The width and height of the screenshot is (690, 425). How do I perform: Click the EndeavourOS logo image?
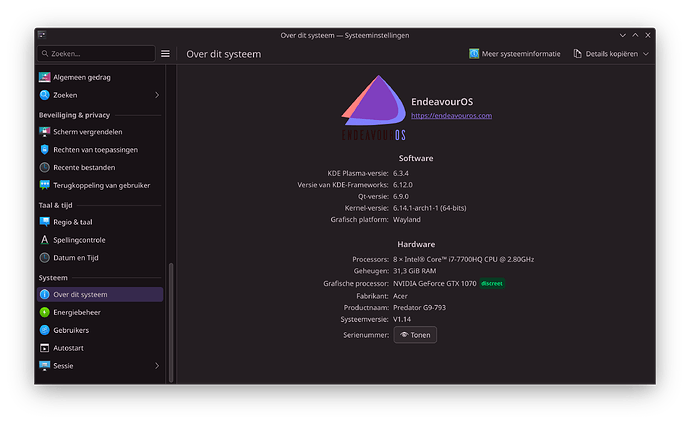point(374,108)
